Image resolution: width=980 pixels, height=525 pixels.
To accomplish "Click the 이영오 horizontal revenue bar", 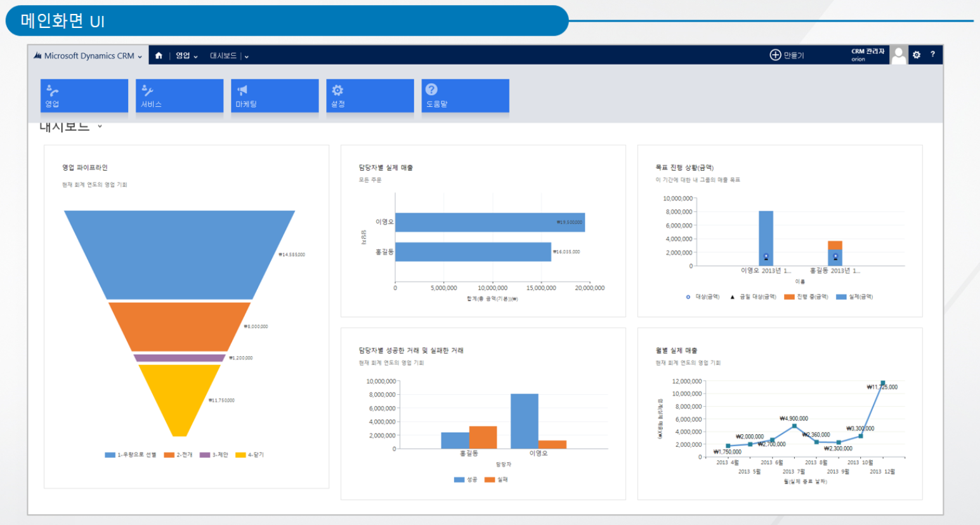I will point(490,222).
